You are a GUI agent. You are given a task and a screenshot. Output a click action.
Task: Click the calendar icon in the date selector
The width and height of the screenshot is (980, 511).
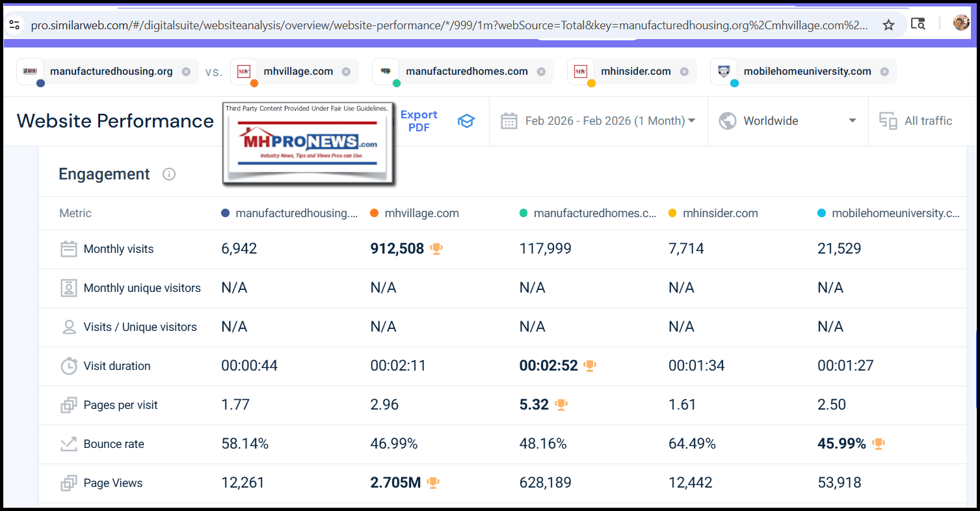tap(509, 121)
